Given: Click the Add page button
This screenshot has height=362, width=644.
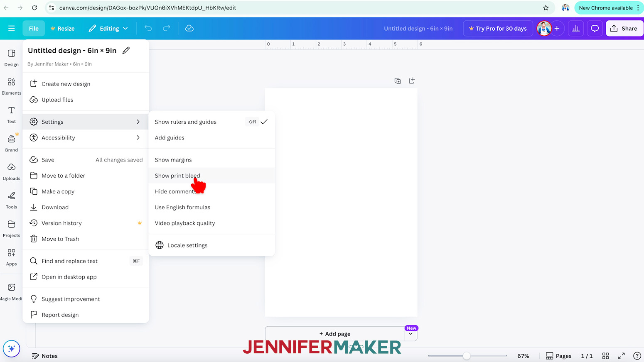Looking at the screenshot, I should point(335,334).
